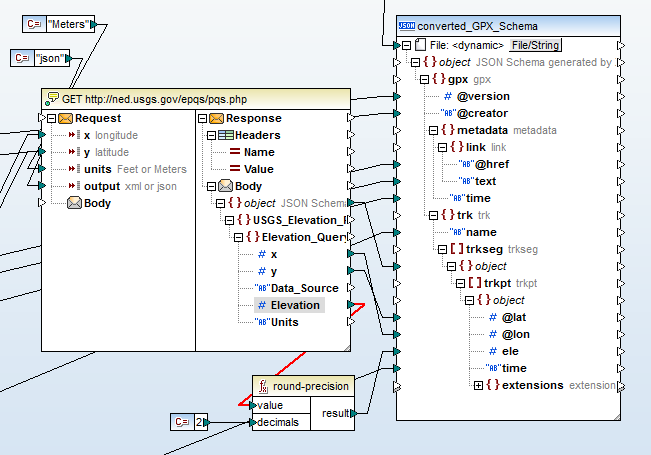Click the round-precision function icon
651x455 pixels.
tap(263, 387)
